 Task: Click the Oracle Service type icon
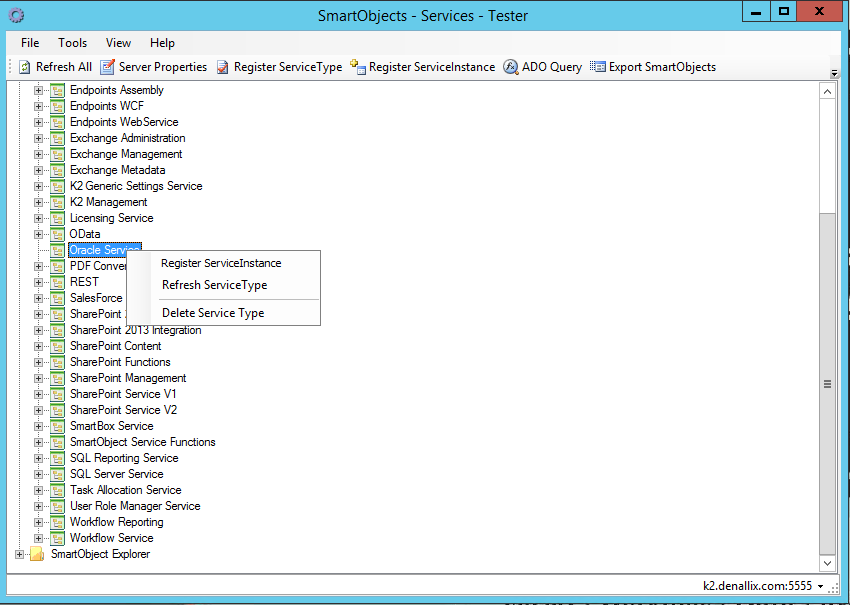click(x=57, y=250)
